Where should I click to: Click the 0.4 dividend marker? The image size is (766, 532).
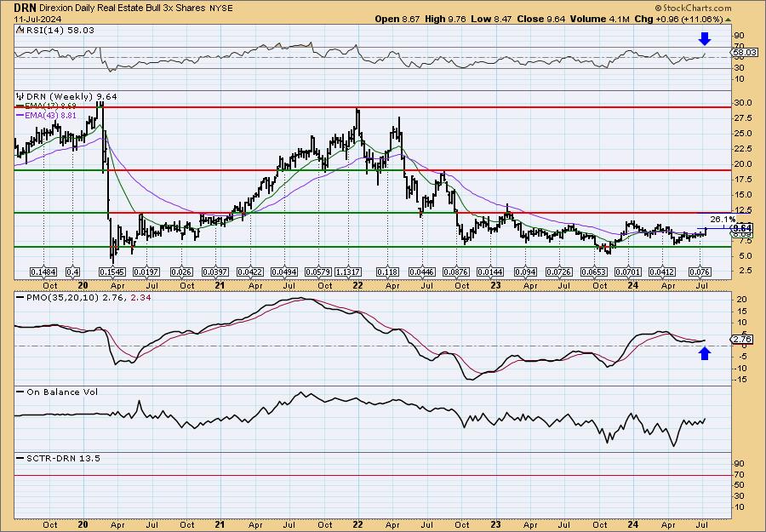pos(72,272)
